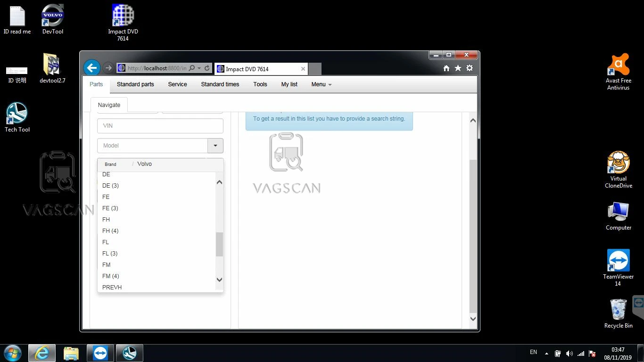644x362 pixels.
Task: Open the browser settings gear icon
Action: coord(469,68)
